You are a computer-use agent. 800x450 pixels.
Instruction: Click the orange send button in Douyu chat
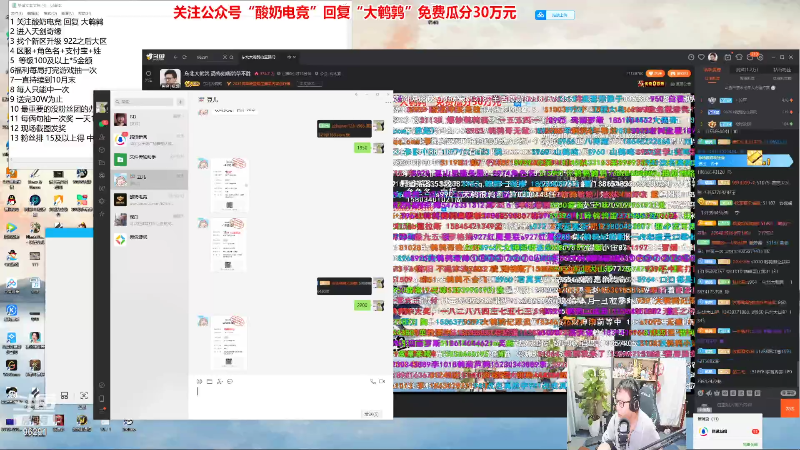coord(789,408)
